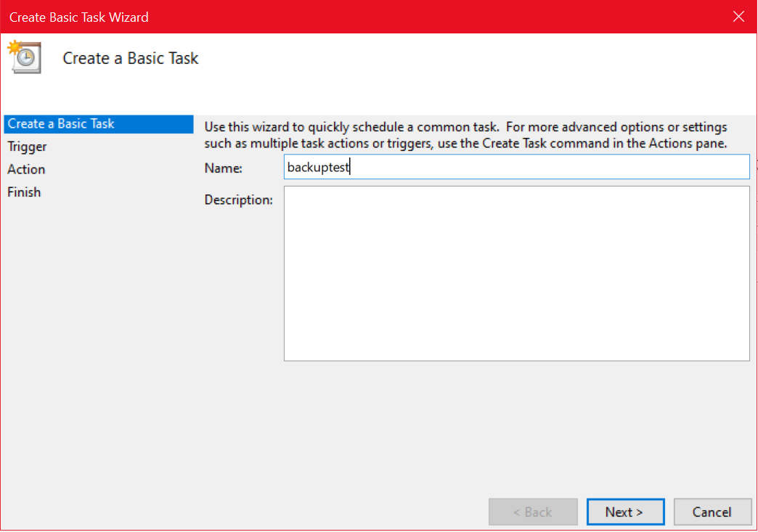Click the Description field label

click(239, 200)
